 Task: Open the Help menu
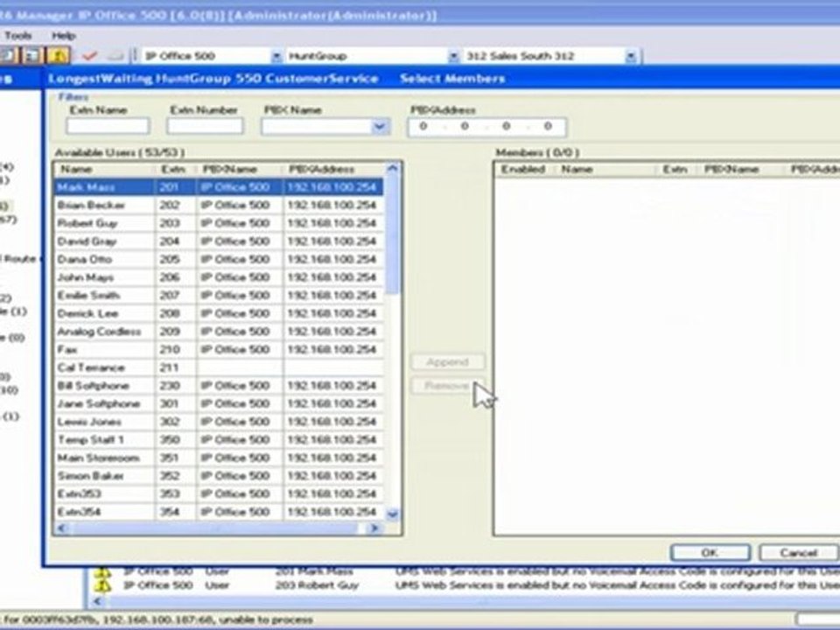click(x=64, y=36)
